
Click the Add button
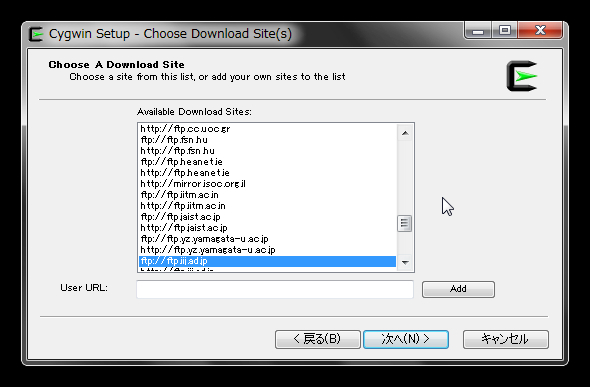458,289
